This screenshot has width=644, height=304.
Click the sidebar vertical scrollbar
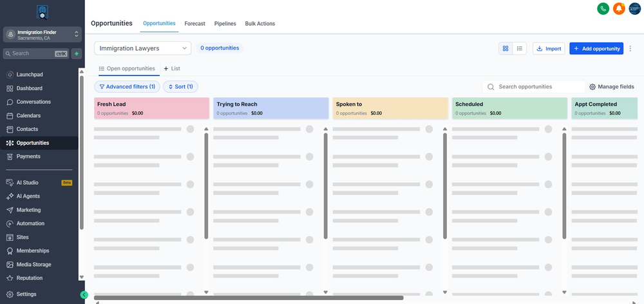click(81, 153)
